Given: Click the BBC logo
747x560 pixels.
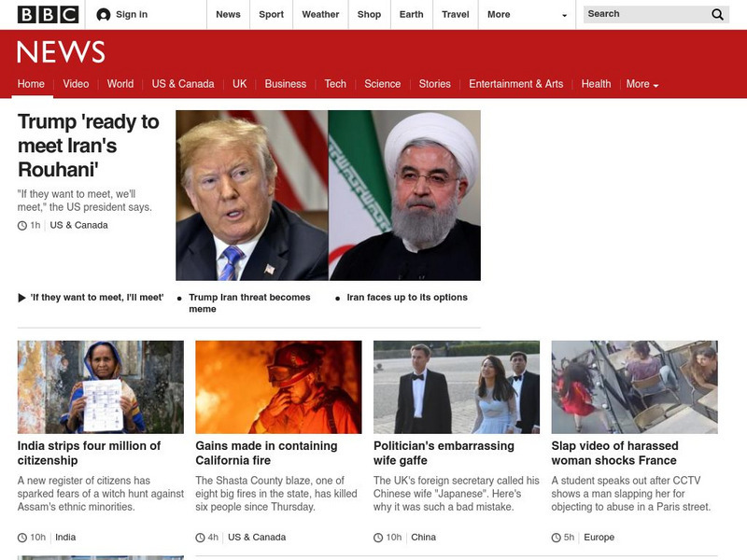Looking at the screenshot, I should point(47,14).
